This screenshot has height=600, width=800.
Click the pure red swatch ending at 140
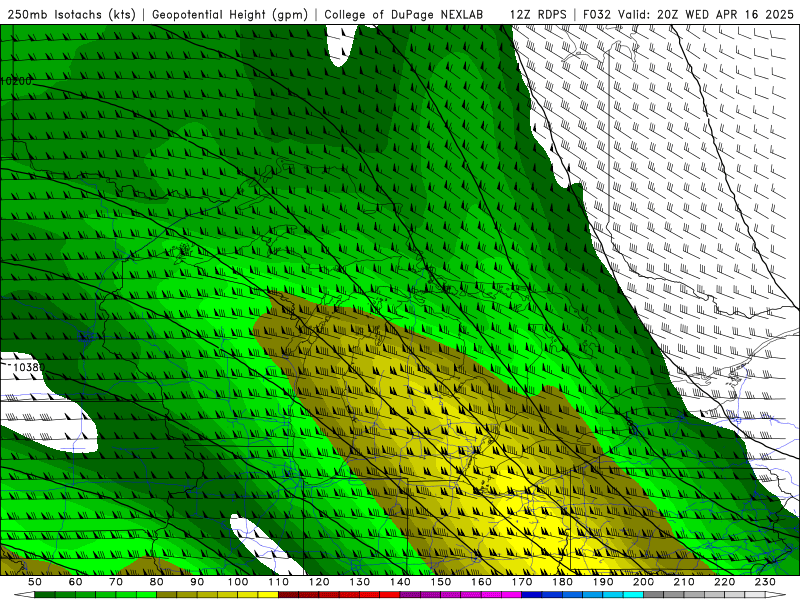pyautogui.click(x=390, y=594)
